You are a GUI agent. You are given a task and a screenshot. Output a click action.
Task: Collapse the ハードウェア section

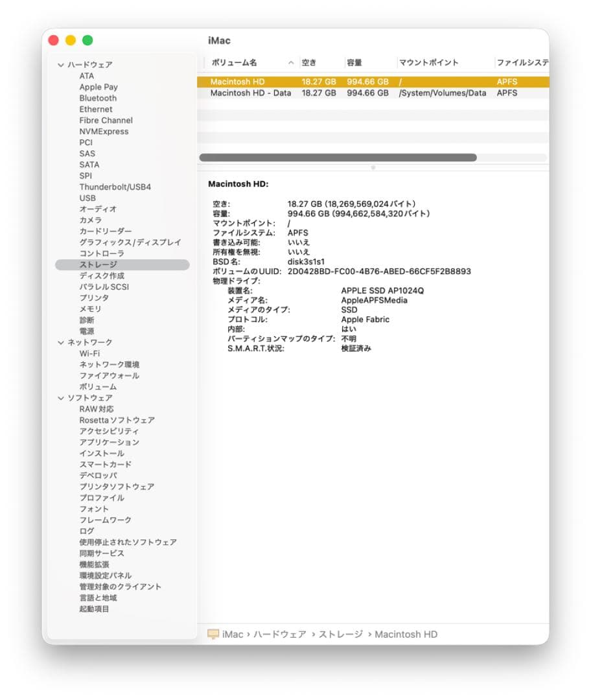[62, 64]
